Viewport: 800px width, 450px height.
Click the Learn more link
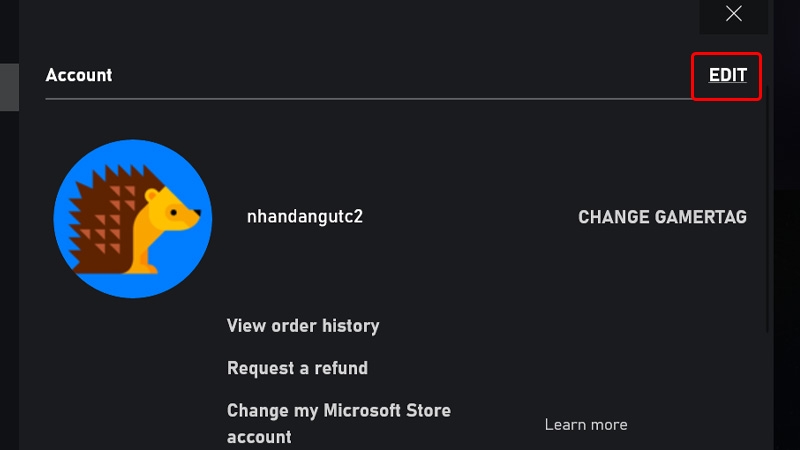[586, 425]
